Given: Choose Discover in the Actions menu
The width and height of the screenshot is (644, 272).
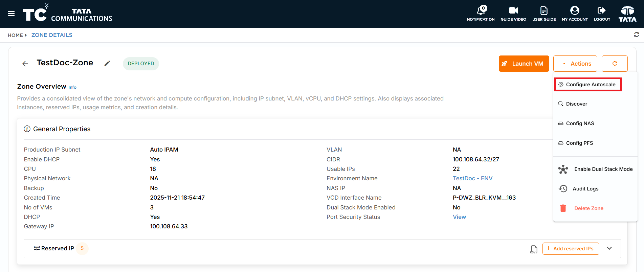Looking at the screenshot, I should pyautogui.click(x=577, y=104).
